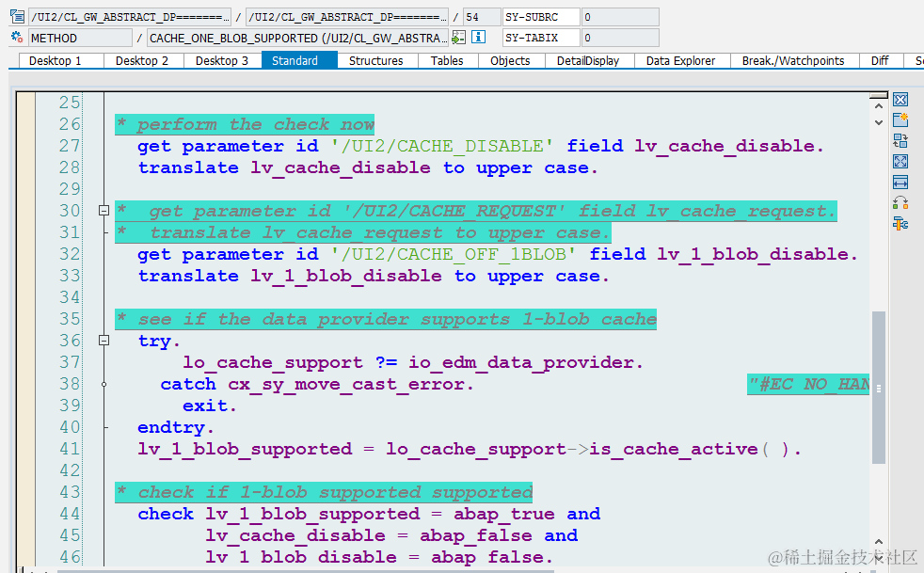The image size is (924, 573).
Task: Click the first /UI2/CL_GW_ABSTRACT_DP program field
Action: click(130, 17)
